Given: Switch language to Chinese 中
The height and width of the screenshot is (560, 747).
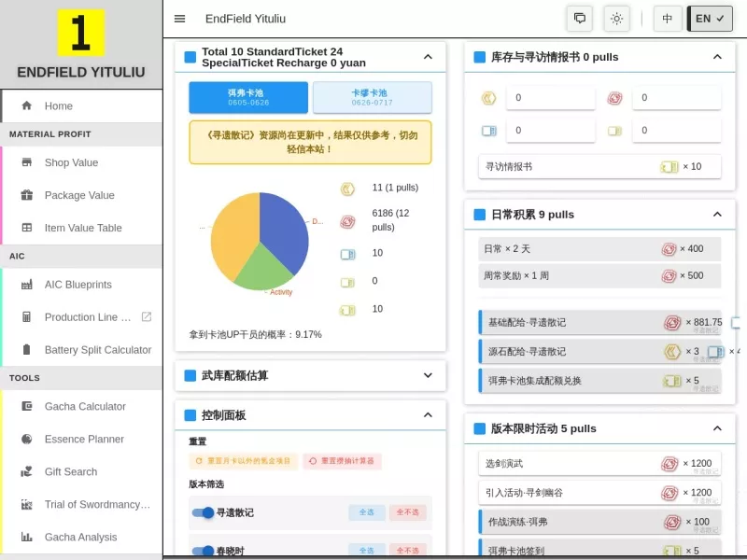Looking at the screenshot, I should click(667, 19).
